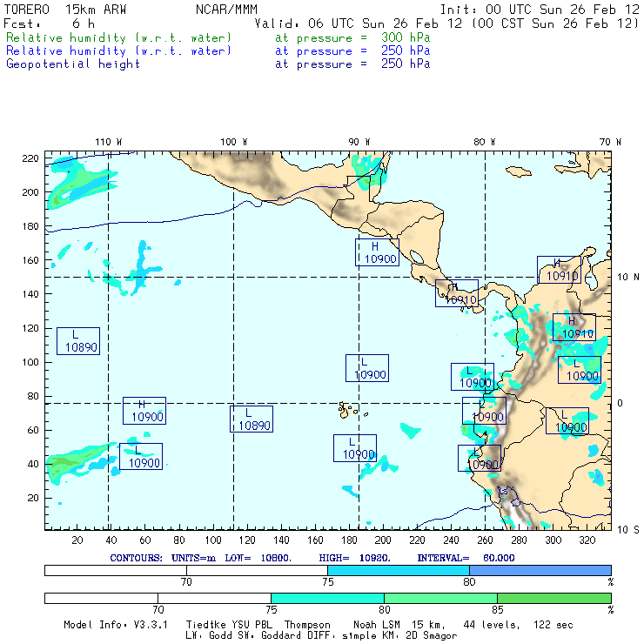Click the 'L 10890' box at the map's west edge
The image size is (644, 644).
(78, 341)
